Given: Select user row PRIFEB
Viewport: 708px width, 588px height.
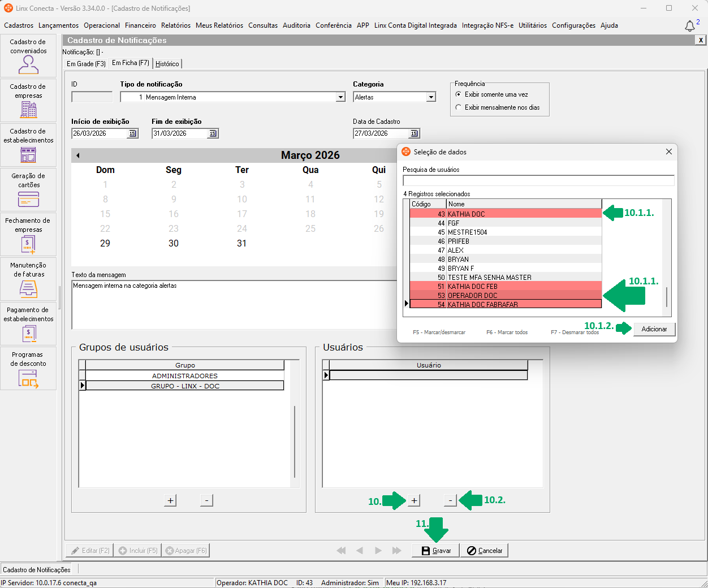Looking at the screenshot, I should click(506, 241).
